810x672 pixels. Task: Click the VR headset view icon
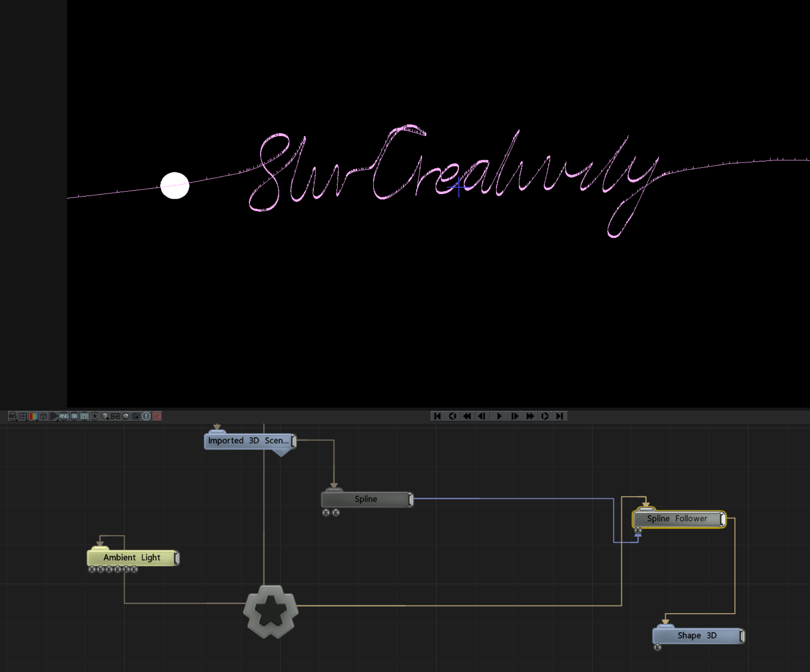coord(115,416)
